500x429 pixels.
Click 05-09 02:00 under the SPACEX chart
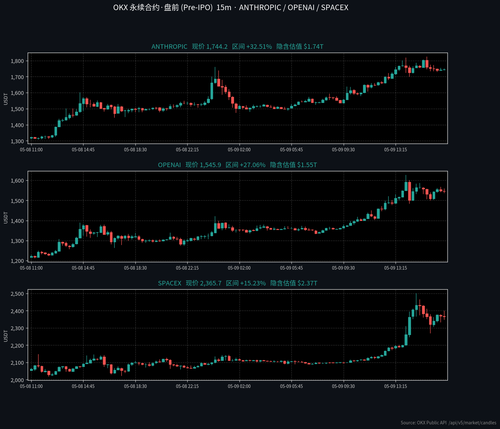click(x=239, y=386)
